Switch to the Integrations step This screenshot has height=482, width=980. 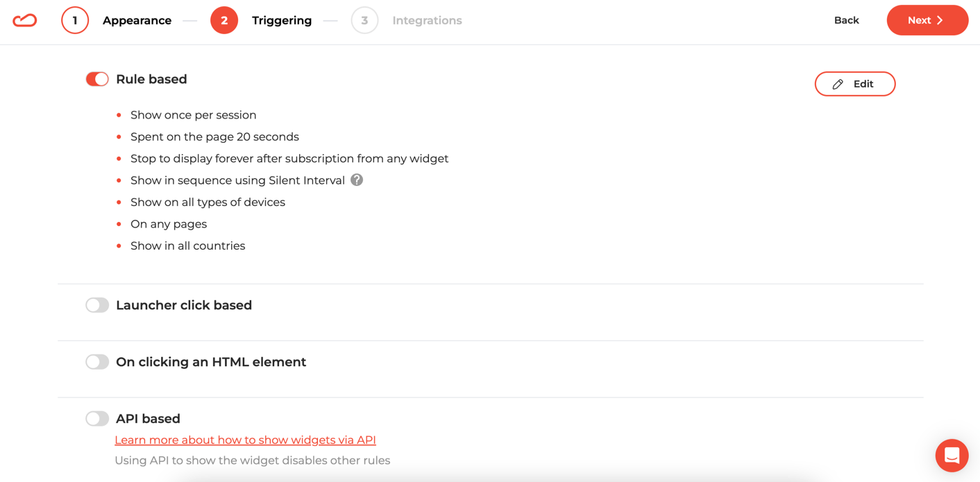427,20
